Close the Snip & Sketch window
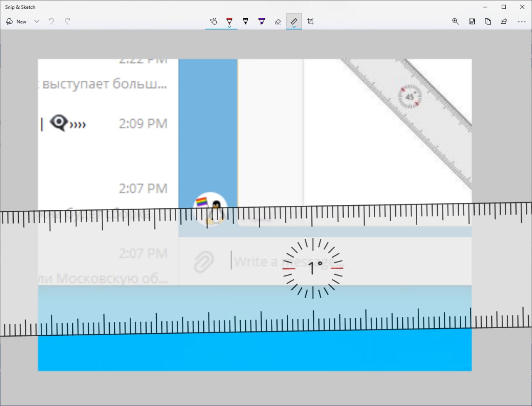The width and height of the screenshot is (532, 406). click(522, 7)
